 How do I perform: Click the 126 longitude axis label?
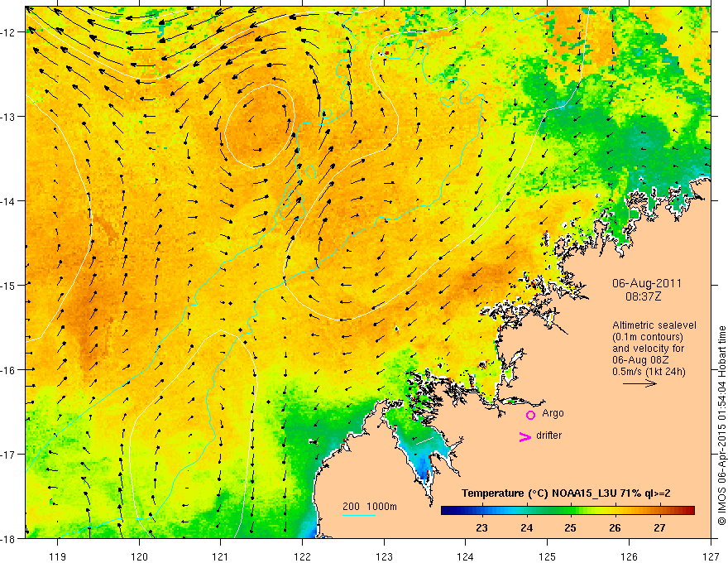[x=629, y=557]
